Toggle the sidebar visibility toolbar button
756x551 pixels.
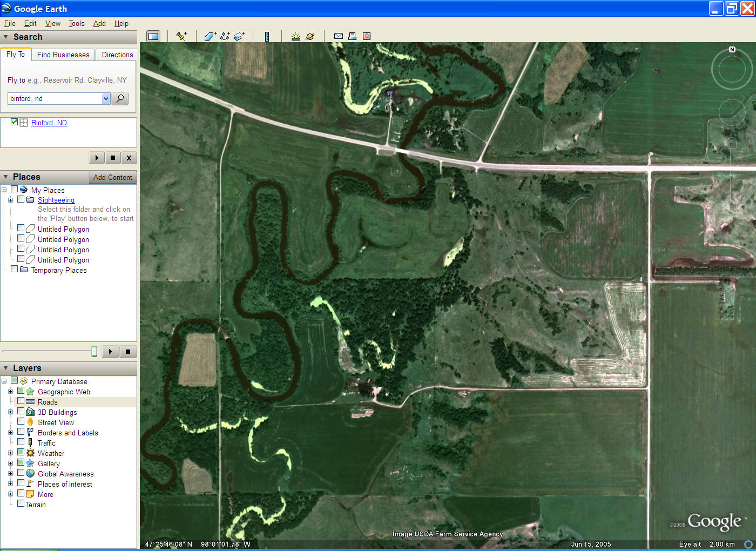[x=153, y=36]
